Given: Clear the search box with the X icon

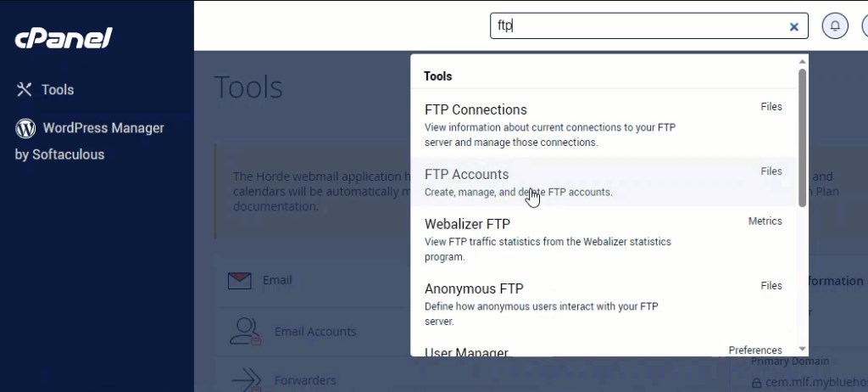Looking at the screenshot, I should pos(794,26).
